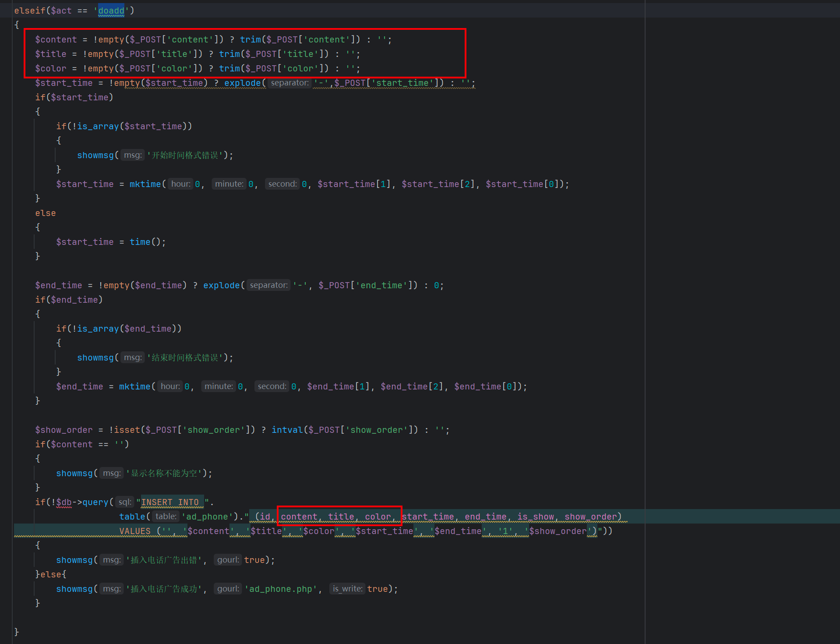Click the $show_order variable being assigned with isset
The height and width of the screenshot is (644, 840).
(64, 430)
